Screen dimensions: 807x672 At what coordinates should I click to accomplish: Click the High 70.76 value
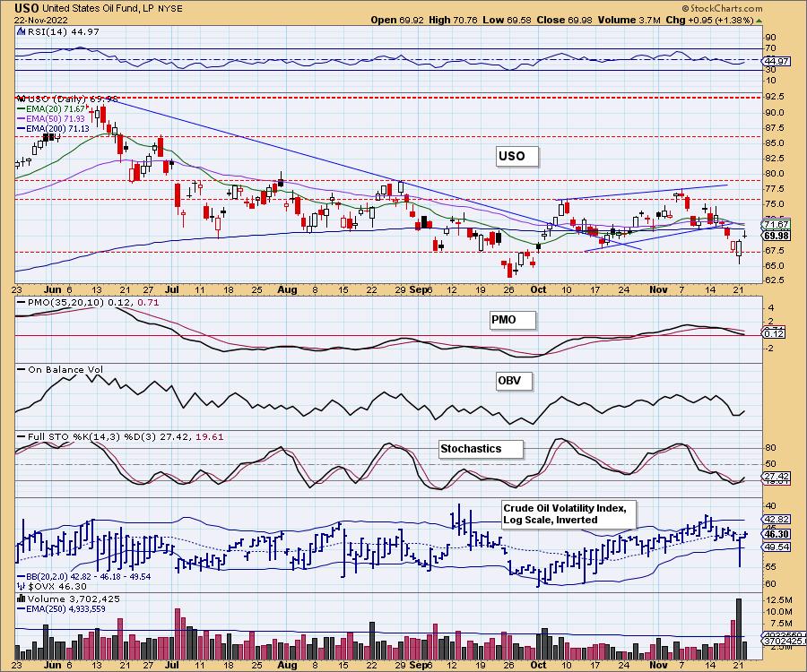click(453, 20)
